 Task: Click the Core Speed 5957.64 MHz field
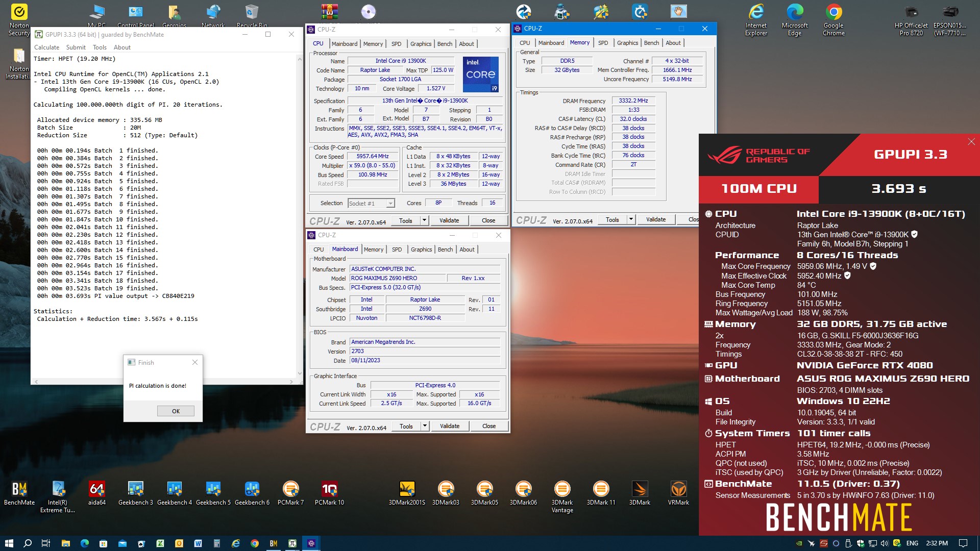373,157
